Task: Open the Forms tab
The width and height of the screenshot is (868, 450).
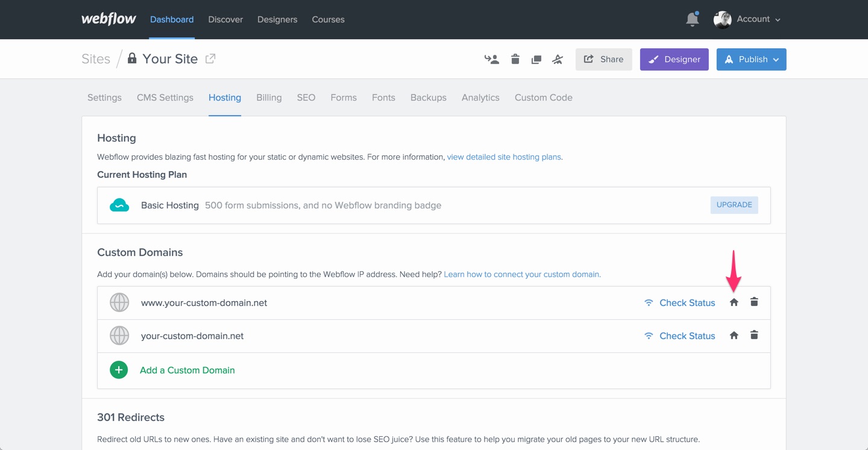Action: click(344, 98)
